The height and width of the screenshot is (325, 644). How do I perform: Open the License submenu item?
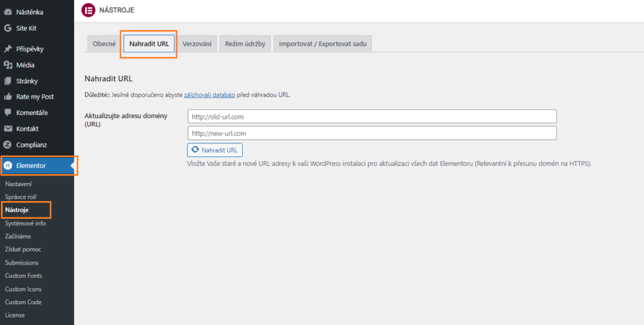(15, 315)
